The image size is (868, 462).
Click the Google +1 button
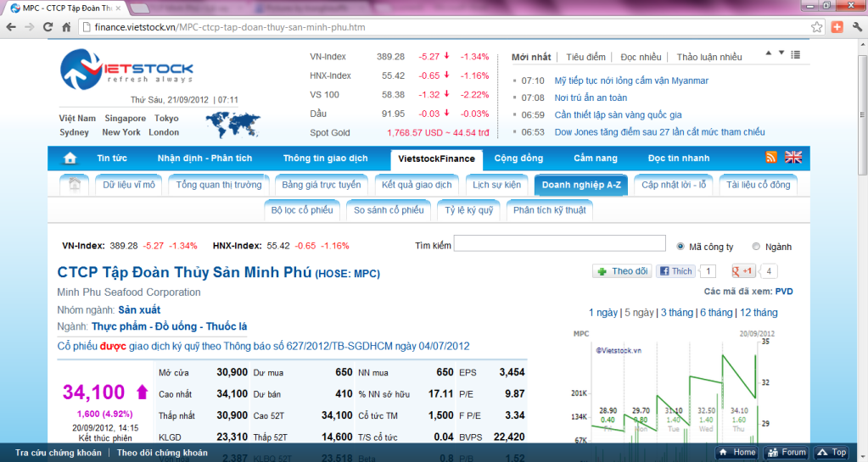[x=743, y=271]
